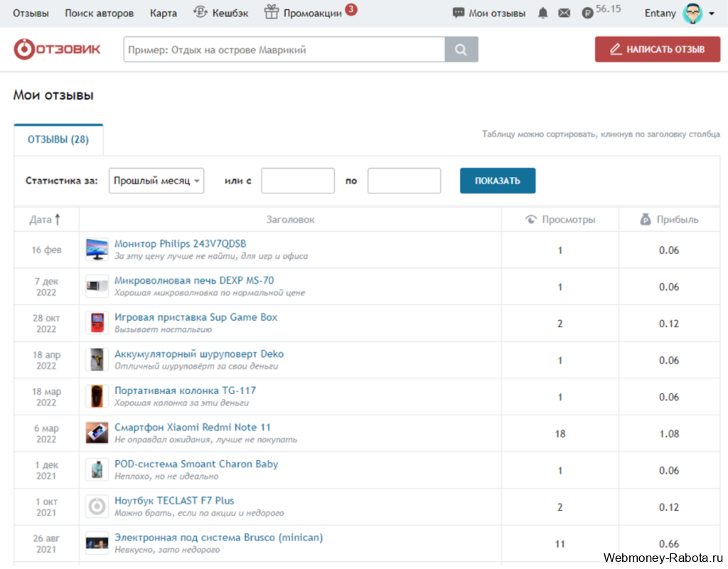728x569 pixels.
Task: Open Отзывы in top menu
Action: tap(31, 13)
